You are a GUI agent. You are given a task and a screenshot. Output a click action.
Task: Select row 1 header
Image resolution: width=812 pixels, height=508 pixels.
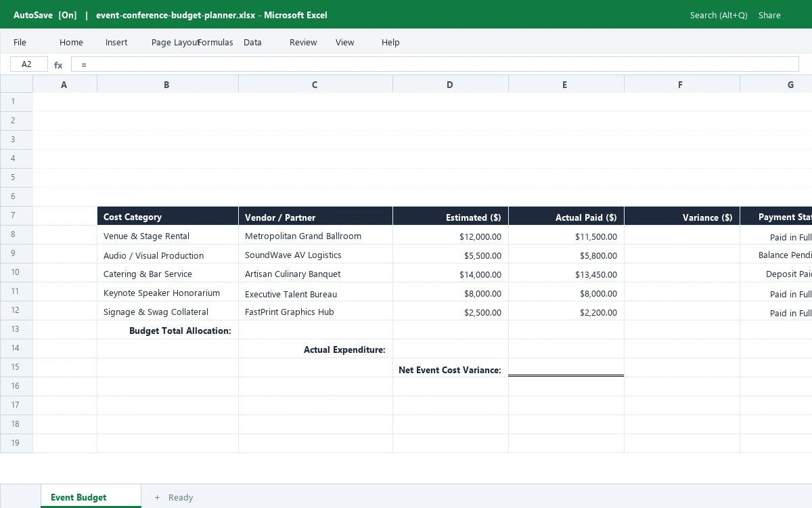[x=16, y=102]
